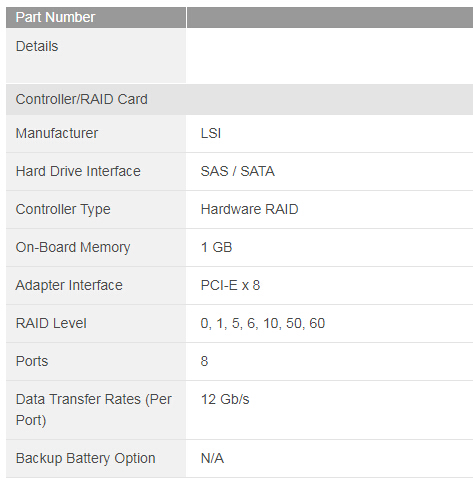Click the Controller/RAID Card section header

(239, 99)
